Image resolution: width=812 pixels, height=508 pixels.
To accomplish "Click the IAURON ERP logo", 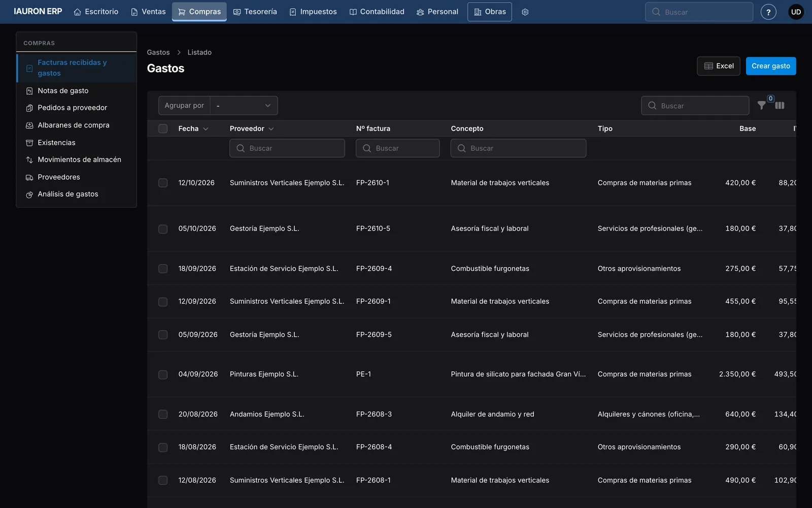I will [38, 11].
